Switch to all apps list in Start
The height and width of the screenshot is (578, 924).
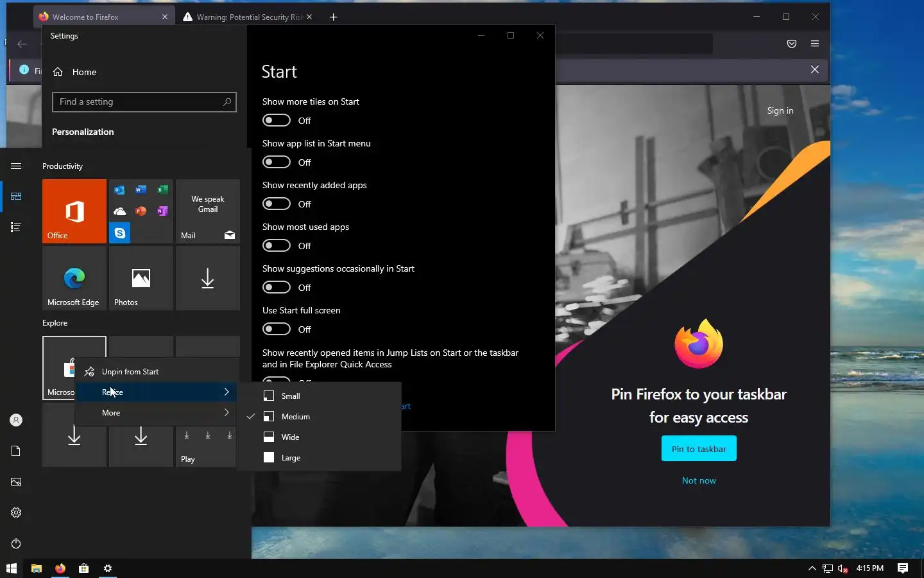pos(16,227)
